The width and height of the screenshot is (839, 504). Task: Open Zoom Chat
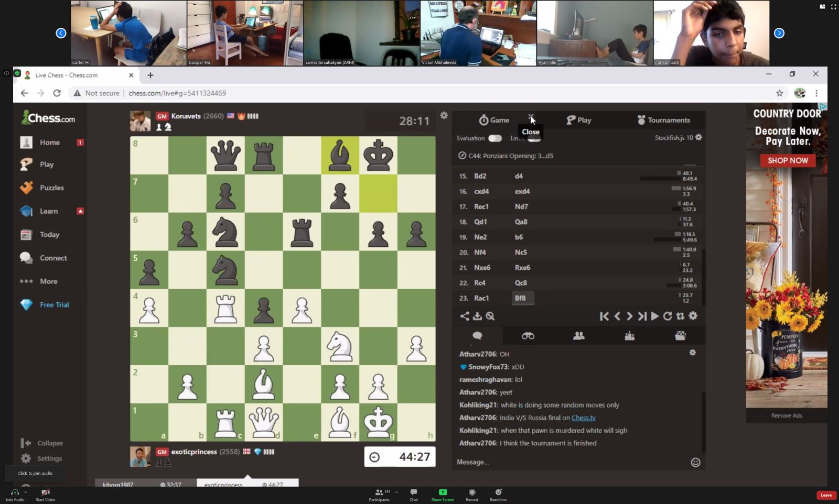click(x=414, y=495)
